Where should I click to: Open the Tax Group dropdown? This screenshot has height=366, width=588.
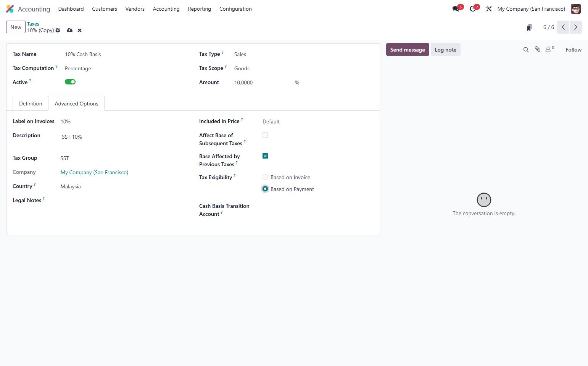coord(124,158)
